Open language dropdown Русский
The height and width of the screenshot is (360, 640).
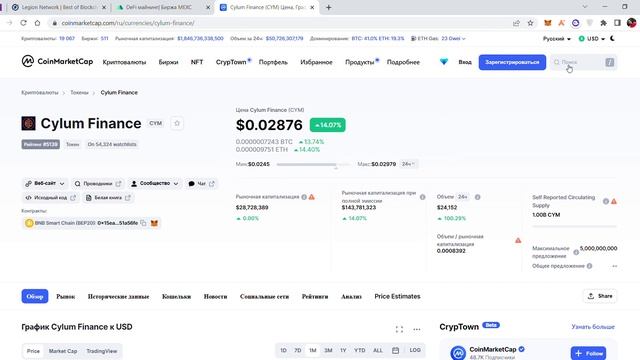[x=556, y=38]
